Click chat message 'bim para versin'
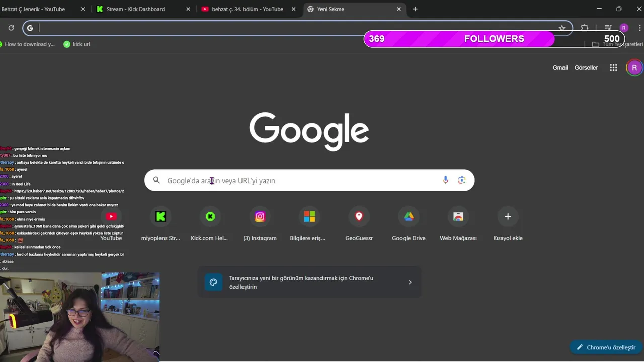Viewport: 644px width, 362px height. 23,212
